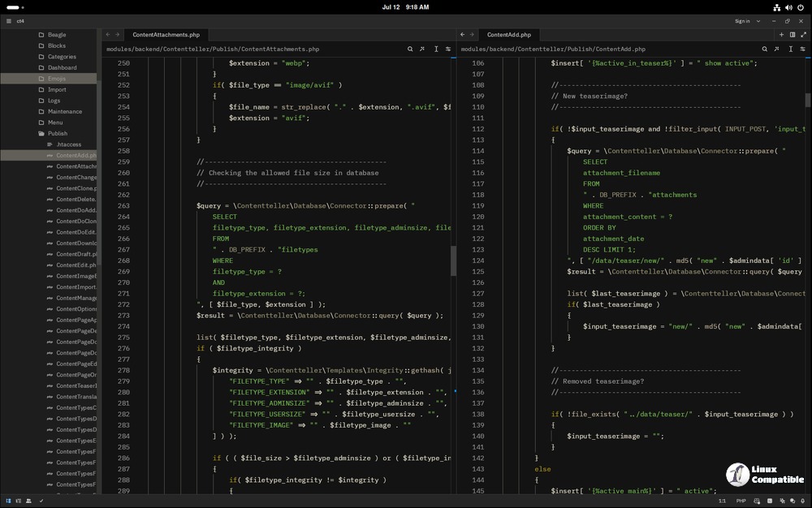812x508 pixels.
Task: Toggle selections tool in left pane toolbar
Action: 436,50
